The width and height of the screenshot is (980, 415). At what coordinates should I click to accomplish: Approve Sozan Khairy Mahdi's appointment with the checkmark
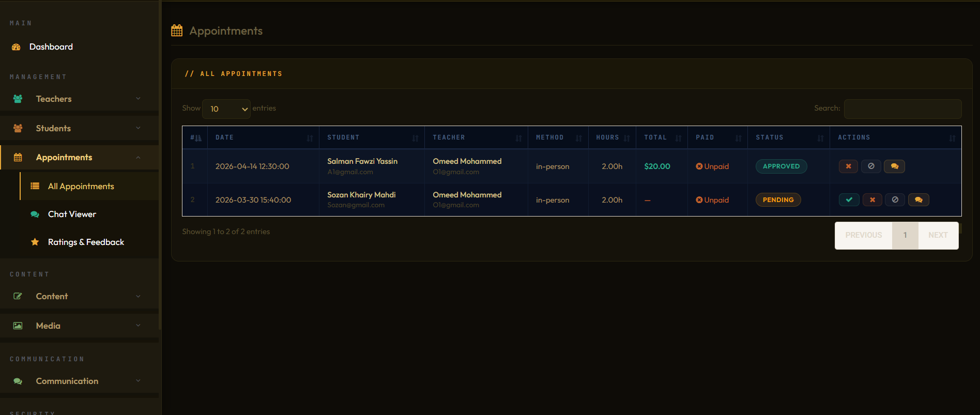tap(849, 200)
